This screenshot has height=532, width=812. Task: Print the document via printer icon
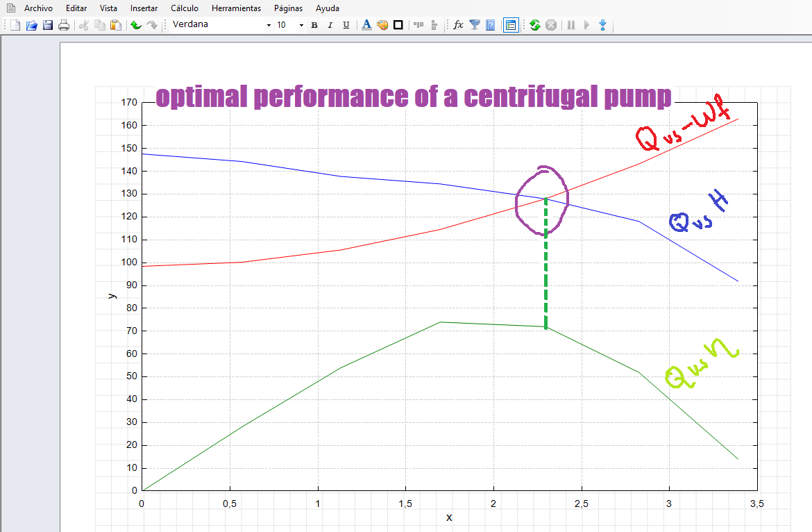(x=64, y=25)
